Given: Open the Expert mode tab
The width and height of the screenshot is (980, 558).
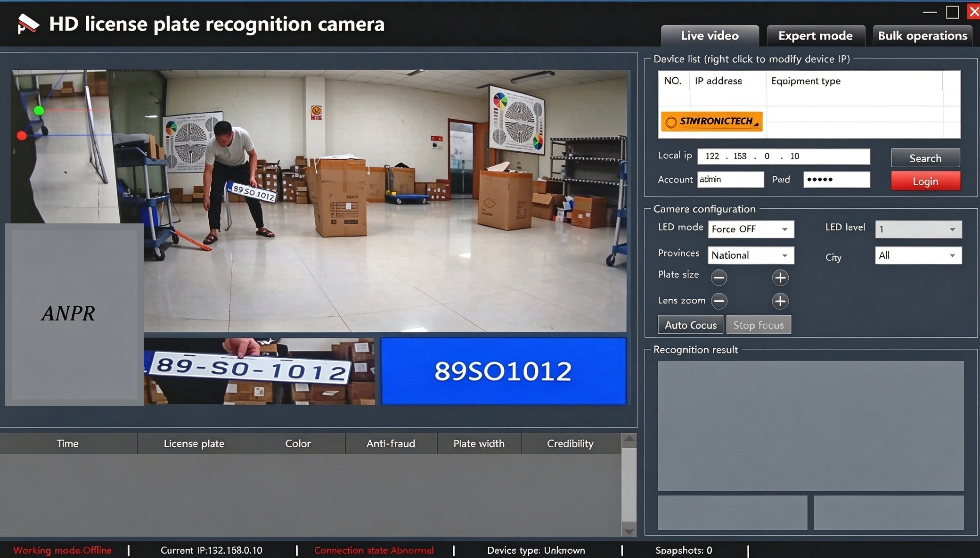Looking at the screenshot, I should 816,36.
